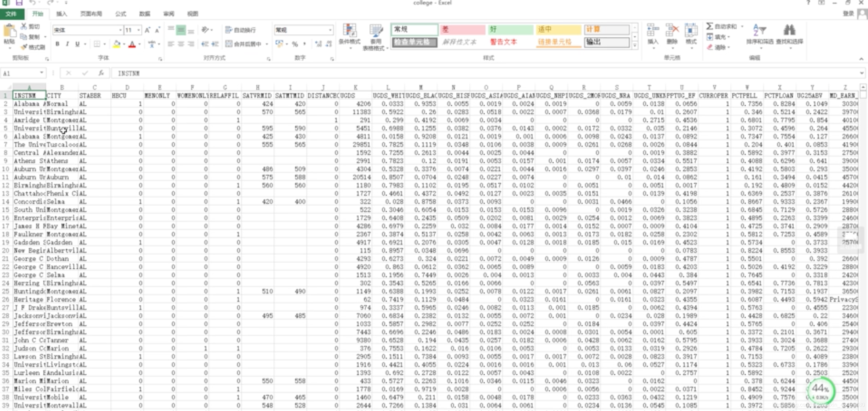Screen dimensions: 868x411
Task: Open Sort and Filter icon
Action: pyautogui.click(x=759, y=30)
